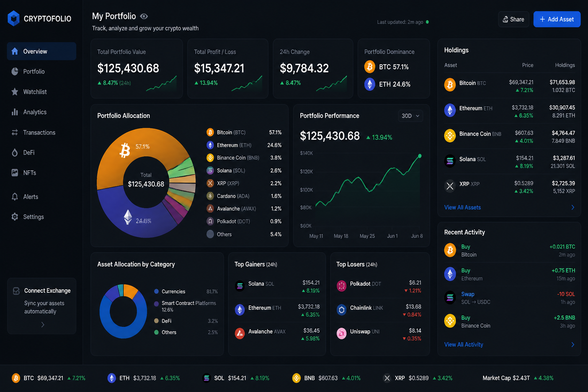Click Polkadot icon in allocation legend
The width and height of the screenshot is (588, 392).
210,221
